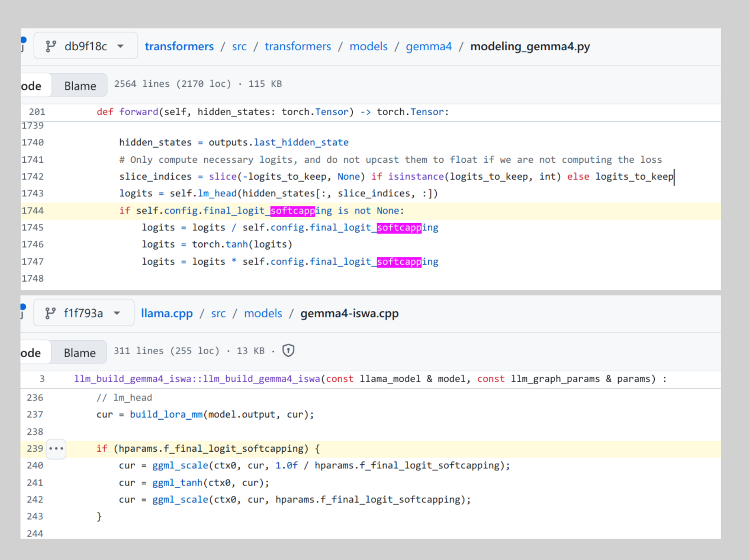Viewport: 749px width, 560px height.
Task: Select line number 242 in C++ file
Action: (x=35, y=500)
